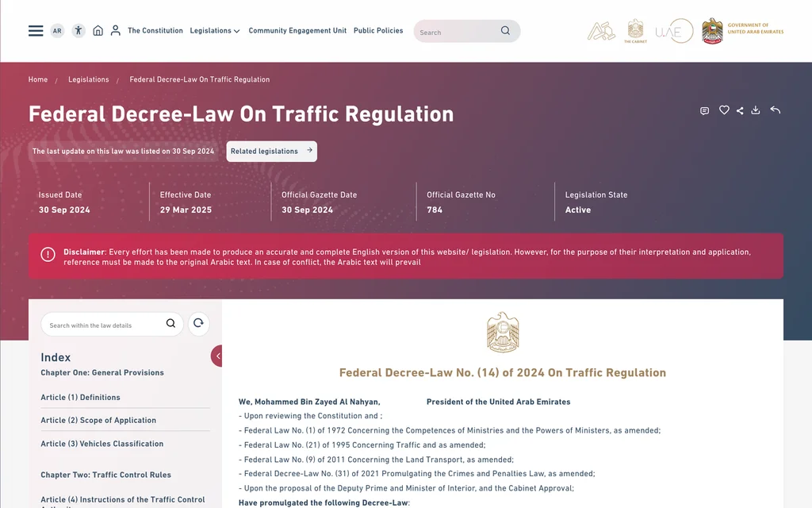812x508 pixels.
Task: Click Federal Law No. (21) of 1995 line
Action: pos(362,444)
